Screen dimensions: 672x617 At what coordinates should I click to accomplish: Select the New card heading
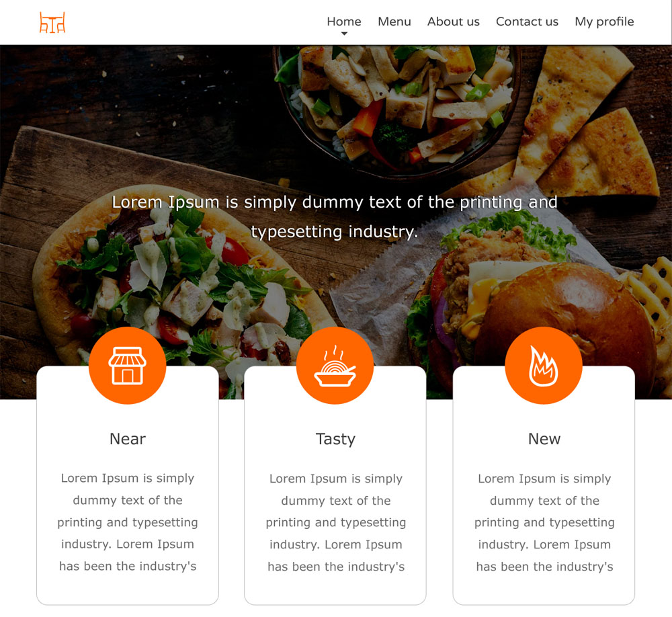point(544,439)
